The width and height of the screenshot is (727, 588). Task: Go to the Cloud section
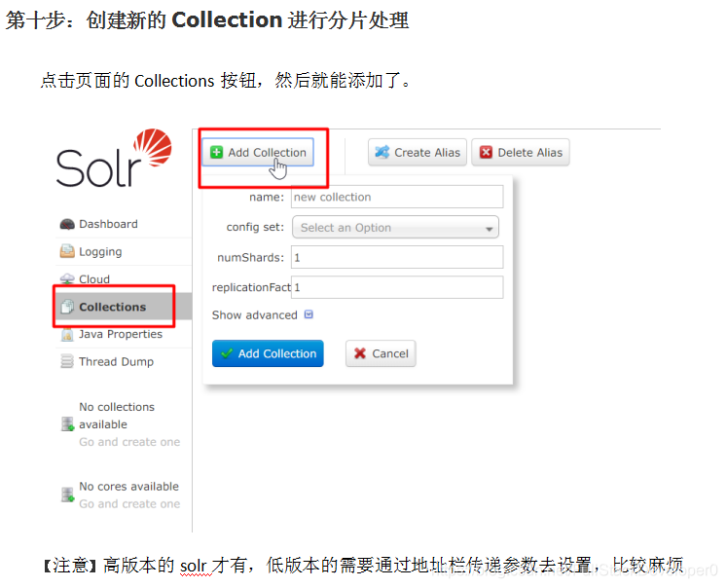94,279
